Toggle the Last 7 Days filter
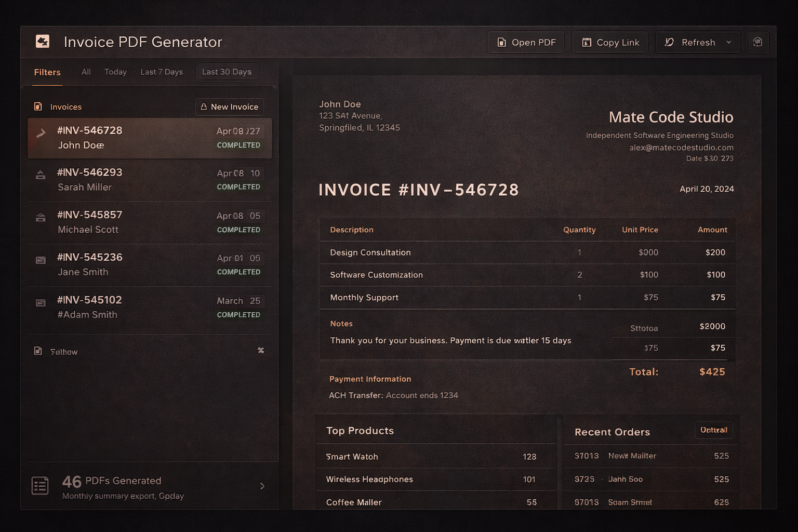Image resolution: width=798 pixels, height=532 pixels. pos(161,72)
